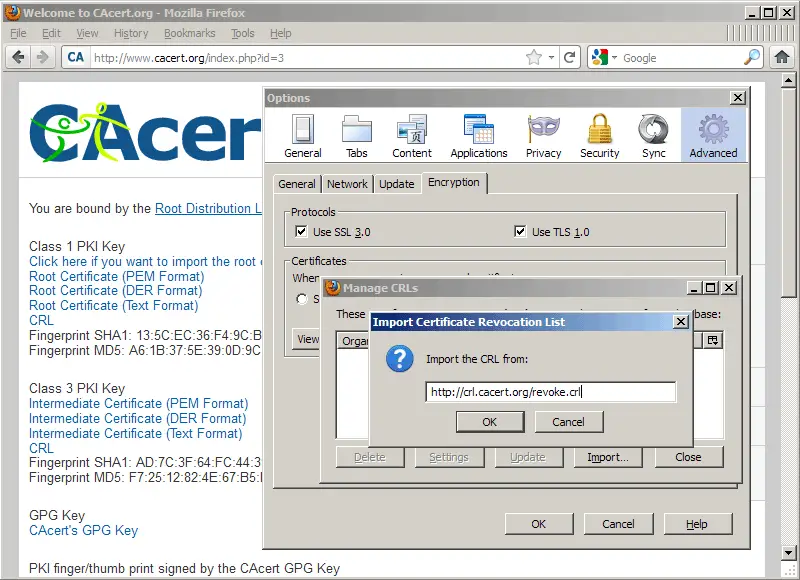Open the Privacy mask icon

(543, 129)
